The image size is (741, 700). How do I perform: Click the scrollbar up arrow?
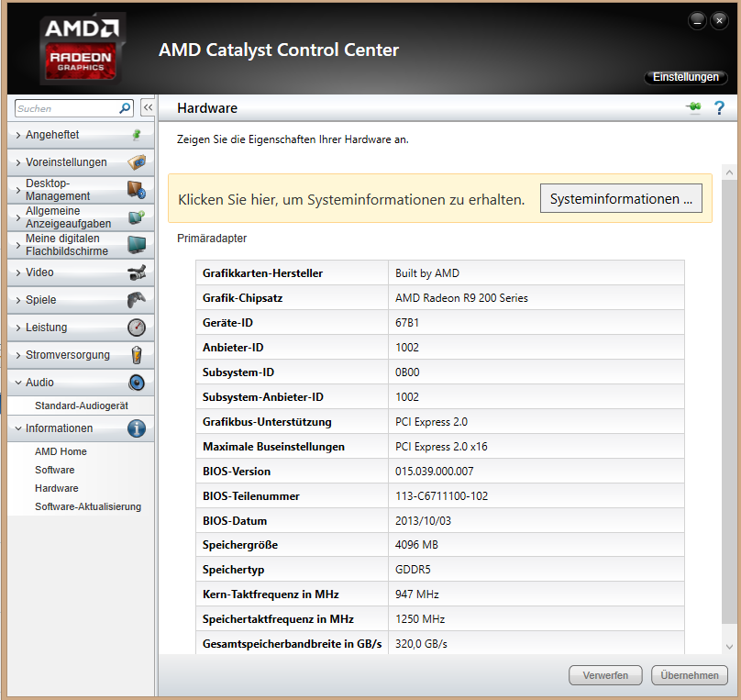[729, 172]
